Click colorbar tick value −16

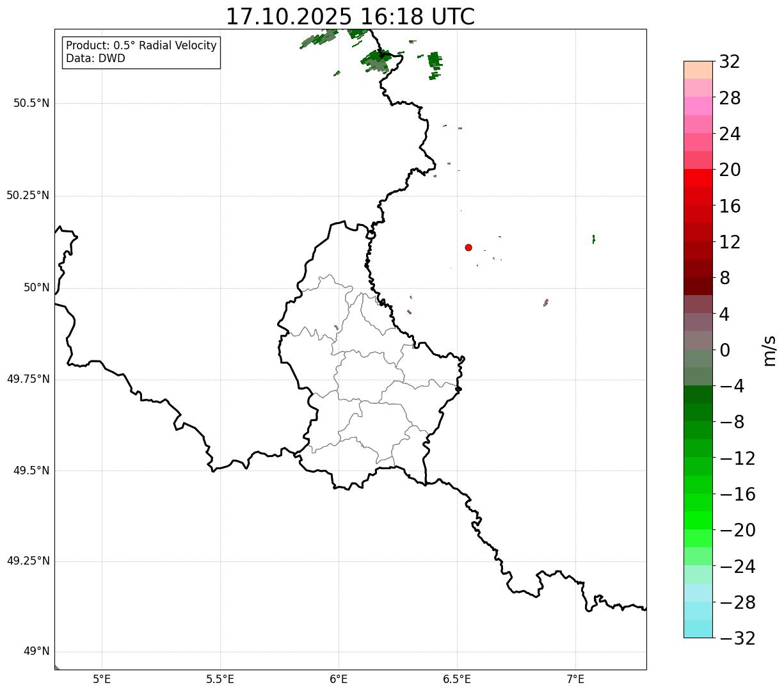(x=737, y=494)
